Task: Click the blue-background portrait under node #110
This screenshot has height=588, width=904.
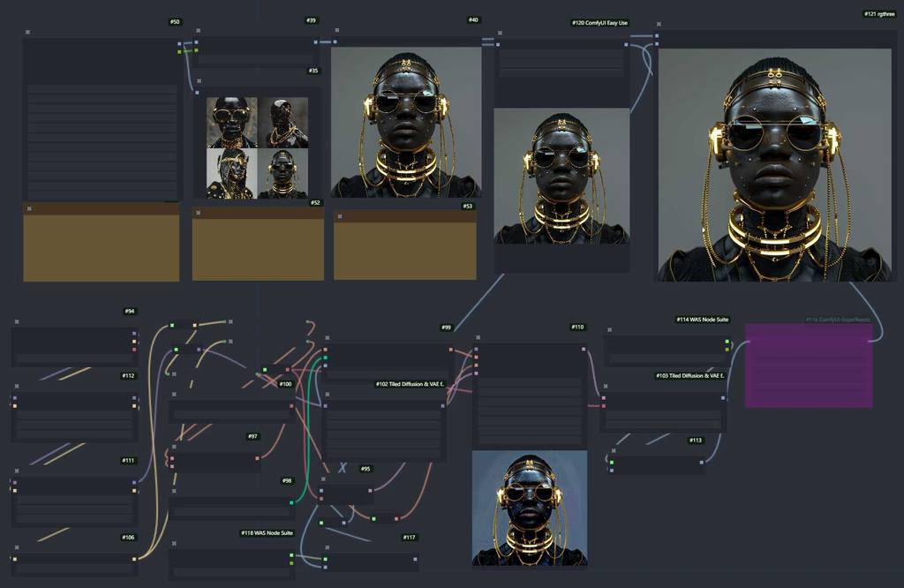Action: (529, 508)
